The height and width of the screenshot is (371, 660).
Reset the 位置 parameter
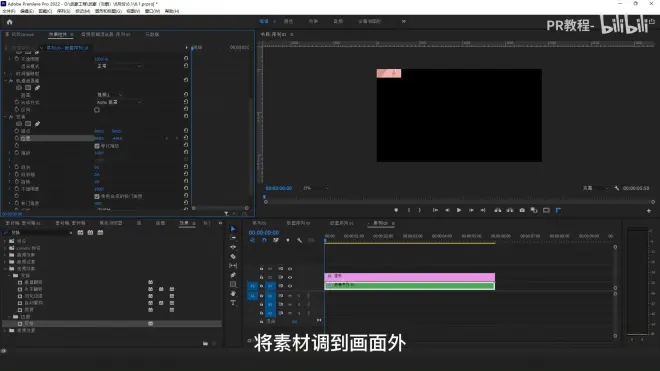coord(186,138)
